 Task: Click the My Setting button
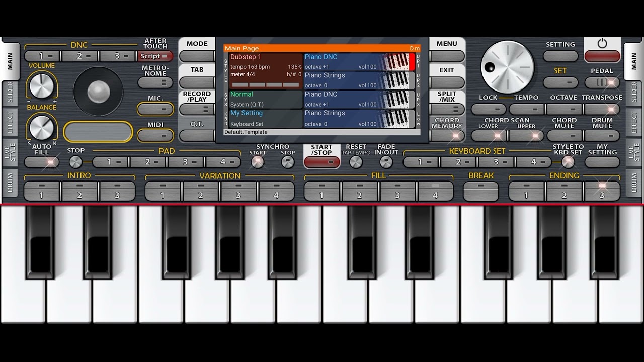tap(602, 162)
